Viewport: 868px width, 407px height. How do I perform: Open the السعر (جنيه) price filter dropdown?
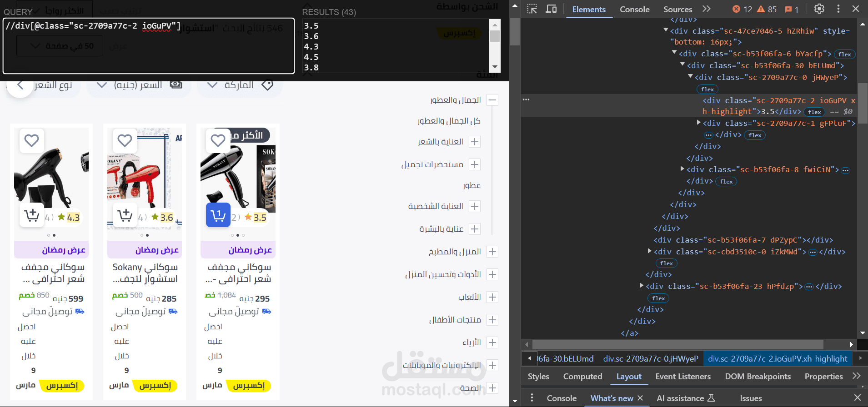coord(139,85)
